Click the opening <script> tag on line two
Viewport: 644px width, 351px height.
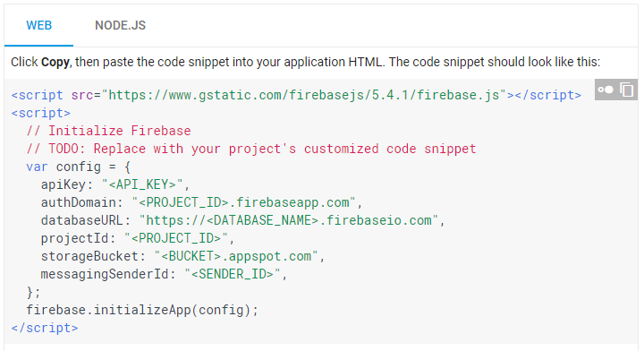pyautogui.click(x=41, y=113)
